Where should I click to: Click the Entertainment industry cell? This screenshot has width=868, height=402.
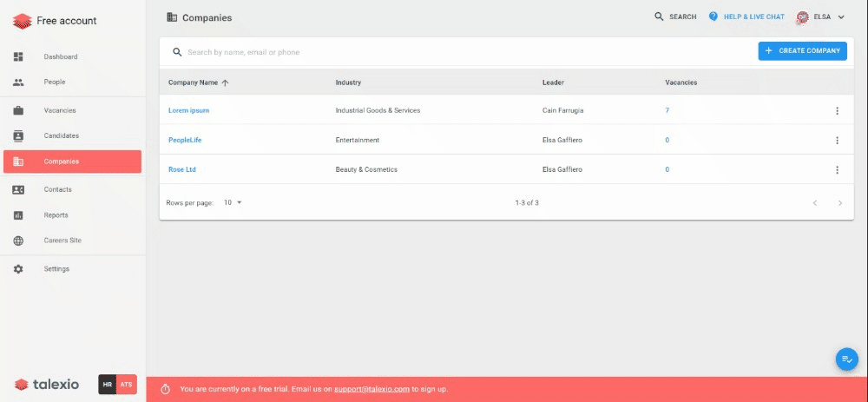click(358, 140)
